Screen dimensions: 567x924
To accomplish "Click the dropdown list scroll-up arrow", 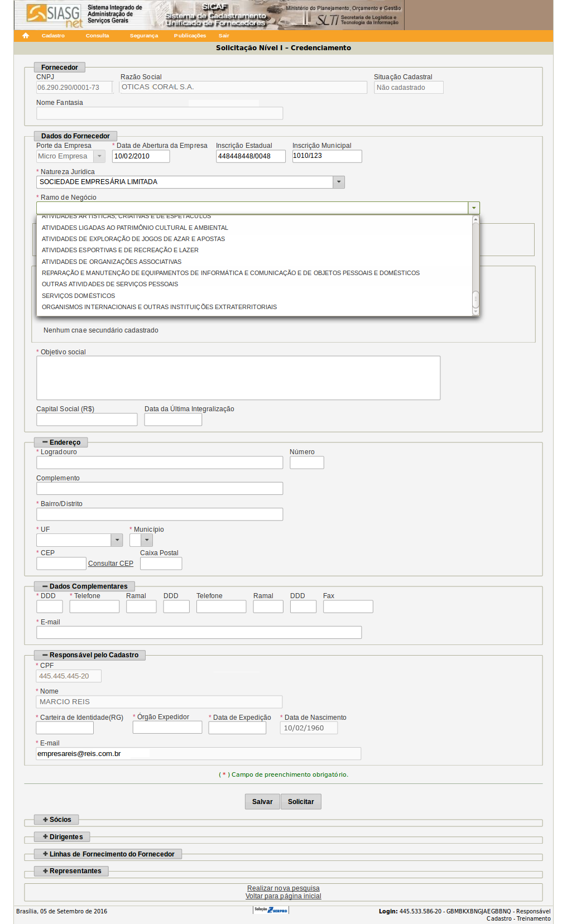I will (476, 219).
